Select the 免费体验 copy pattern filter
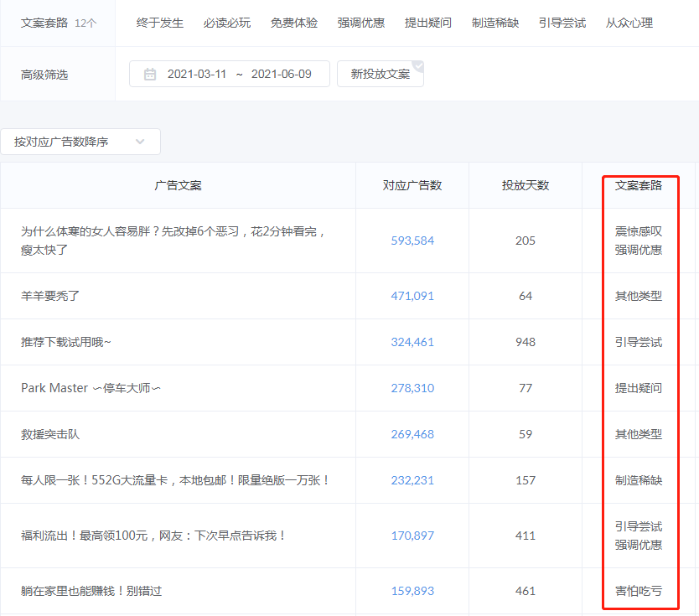Screen dimensions: 699x616 (294, 23)
